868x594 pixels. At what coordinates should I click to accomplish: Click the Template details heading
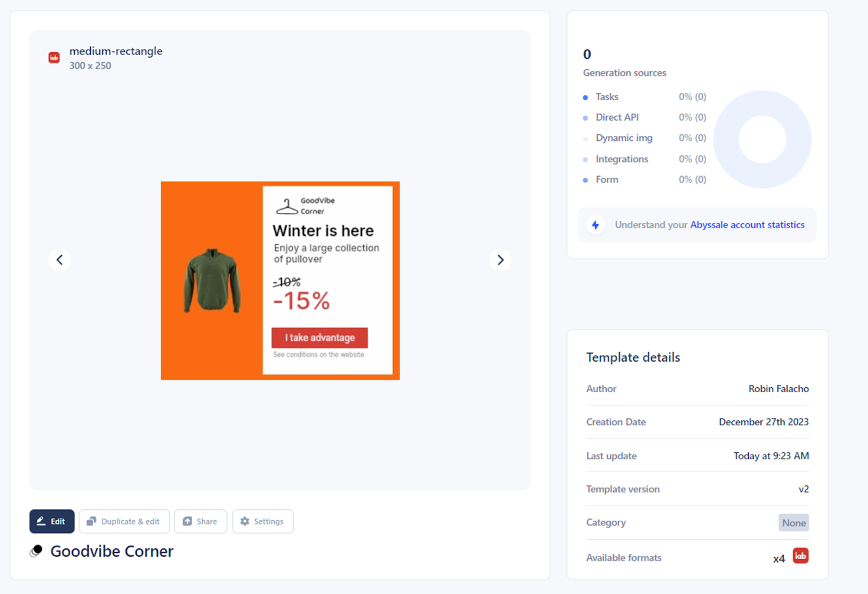(633, 357)
